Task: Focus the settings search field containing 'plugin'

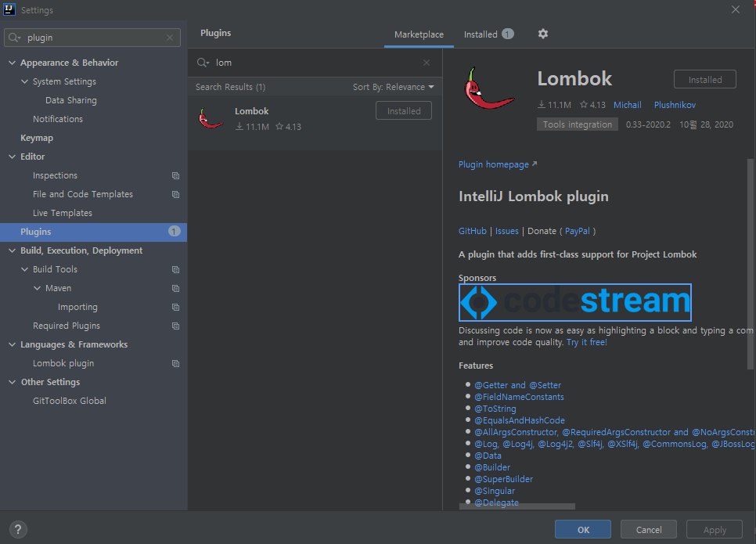Action: [92, 38]
